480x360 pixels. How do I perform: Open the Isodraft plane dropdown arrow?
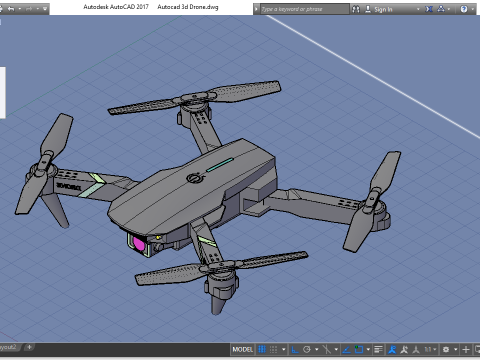(x=336, y=349)
